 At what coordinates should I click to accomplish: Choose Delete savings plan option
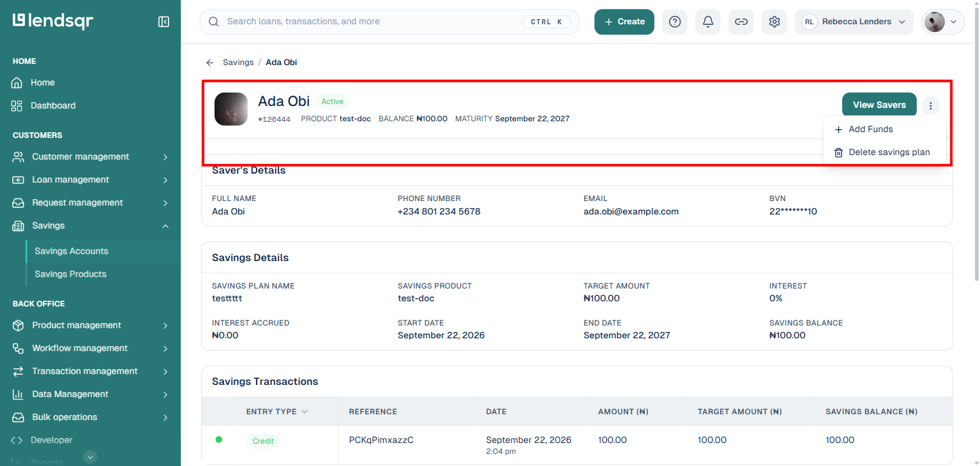click(x=884, y=153)
